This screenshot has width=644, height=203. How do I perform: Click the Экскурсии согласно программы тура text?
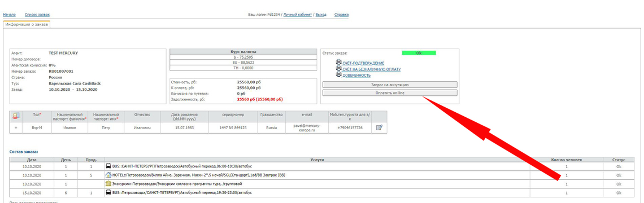[177, 184]
